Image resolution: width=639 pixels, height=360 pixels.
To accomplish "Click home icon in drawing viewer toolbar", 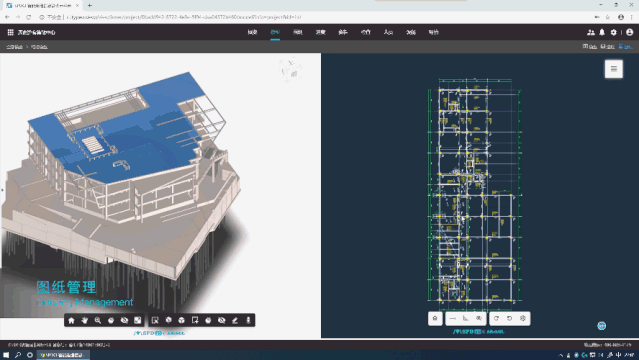I will click(435, 318).
